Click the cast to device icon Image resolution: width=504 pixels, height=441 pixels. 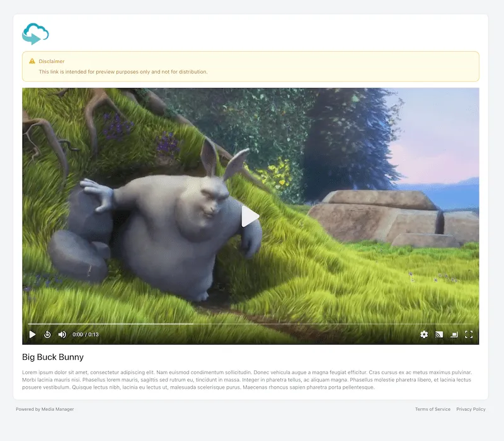(x=439, y=335)
